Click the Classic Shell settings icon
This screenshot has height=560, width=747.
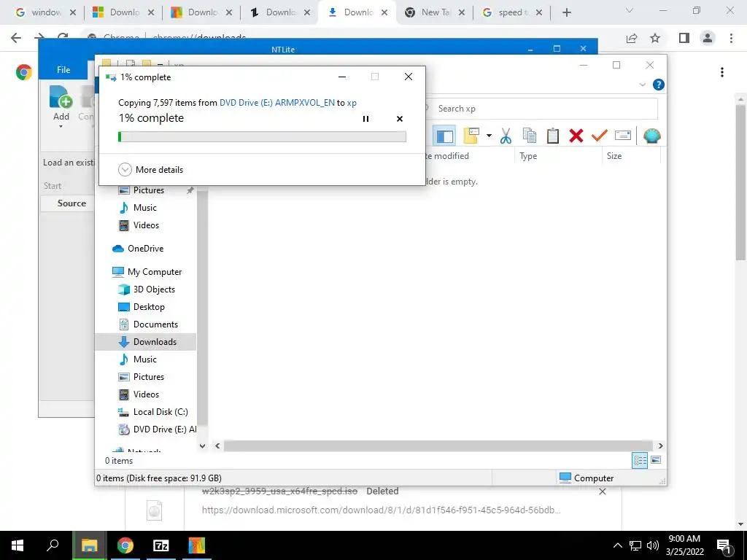pyautogui.click(x=651, y=136)
